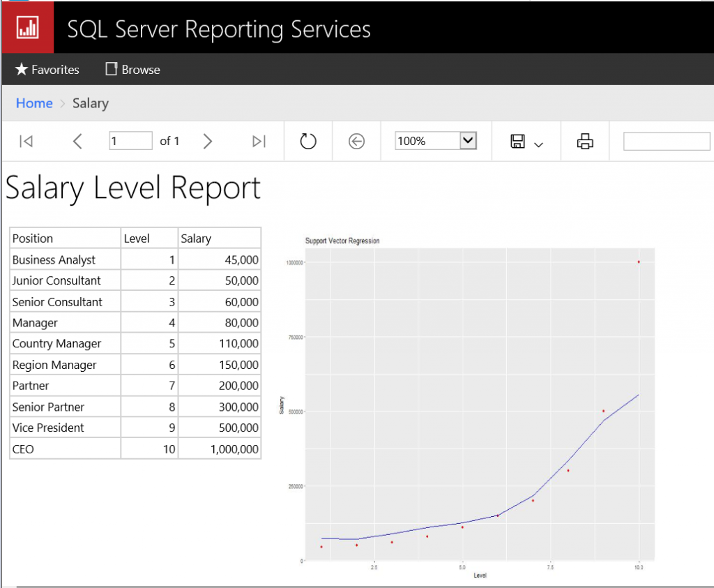The image size is (714, 588).
Task: Click the Salary breadcrumb item
Action: pos(91,103)
